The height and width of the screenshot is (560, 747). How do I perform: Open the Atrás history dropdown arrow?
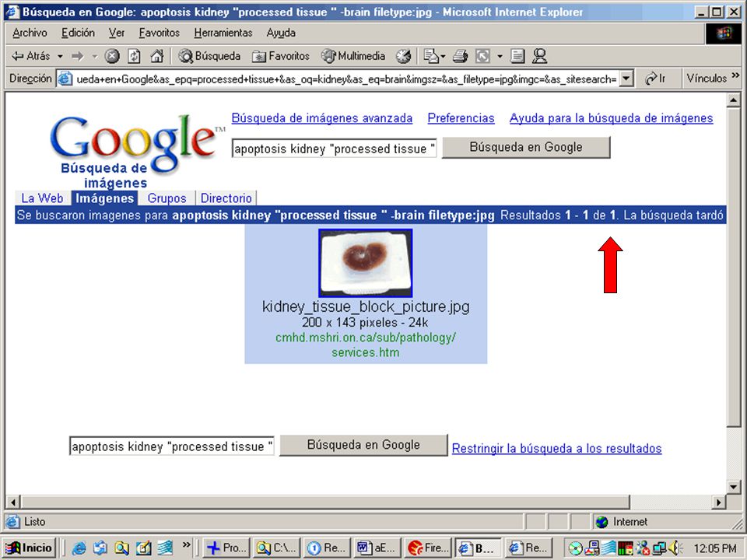60,56
